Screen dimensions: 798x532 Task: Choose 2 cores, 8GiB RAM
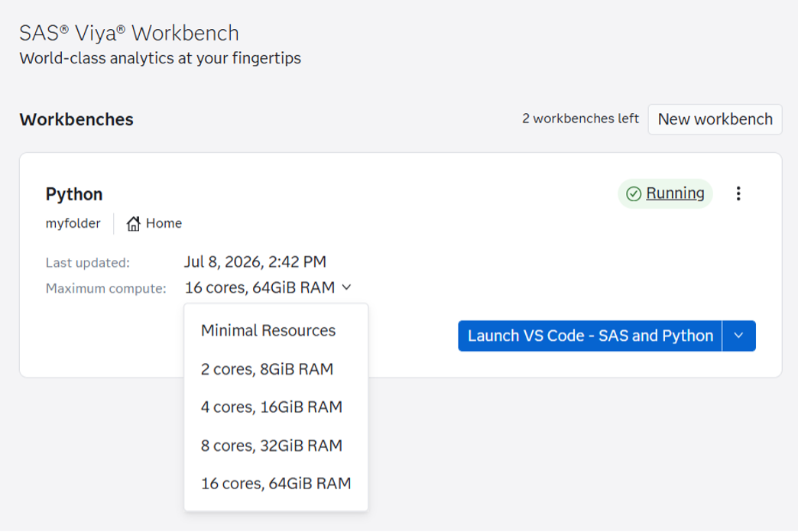pyautogui.click(x=276, y=369)
